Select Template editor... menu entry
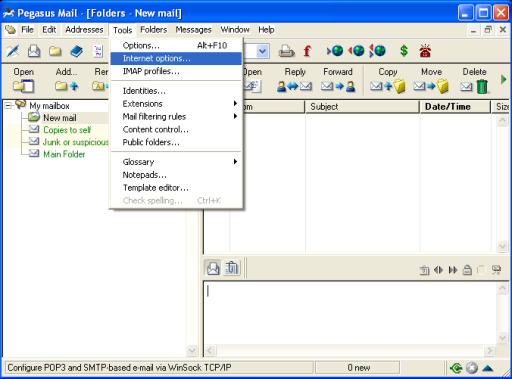Image resolution: width=512 pixels, height=379 pixels. (176, 188)
